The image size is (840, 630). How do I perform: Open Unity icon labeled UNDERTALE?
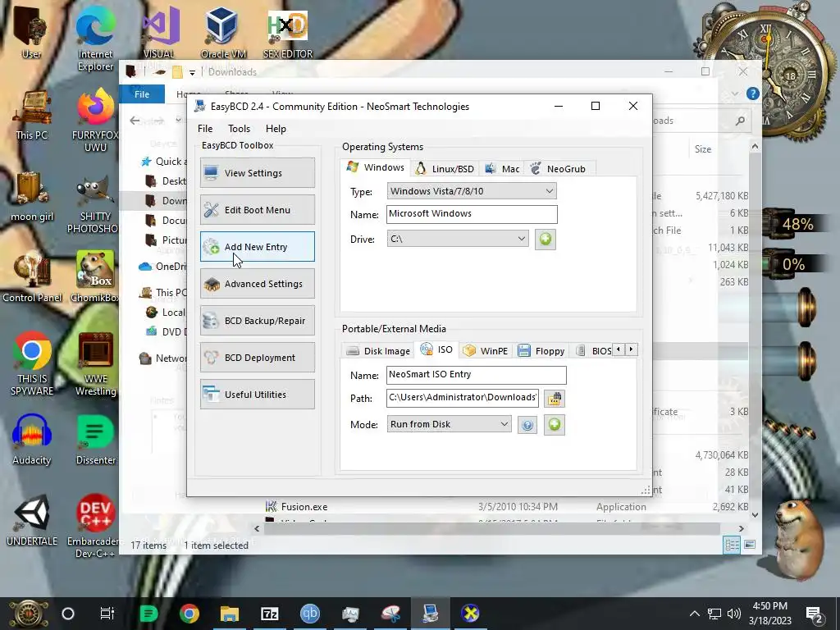(32, 519)
